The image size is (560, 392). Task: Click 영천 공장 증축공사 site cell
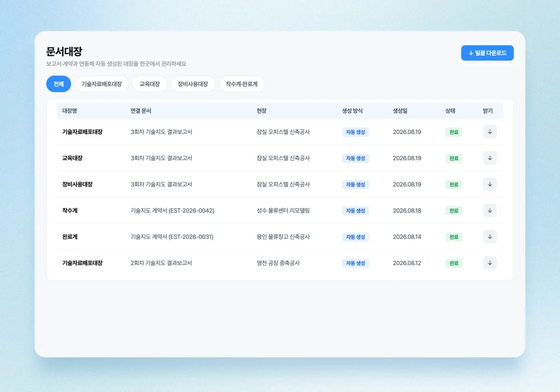point(278,263)
